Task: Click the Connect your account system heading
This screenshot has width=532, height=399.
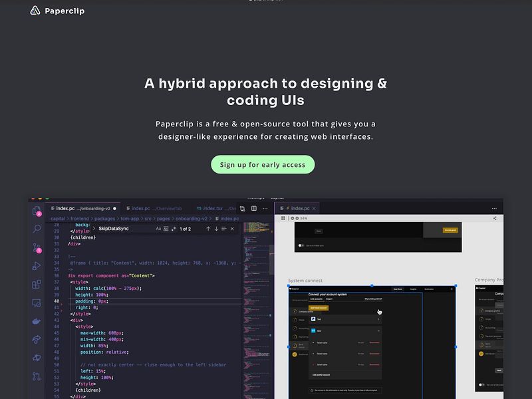Action: coord(327,294)
